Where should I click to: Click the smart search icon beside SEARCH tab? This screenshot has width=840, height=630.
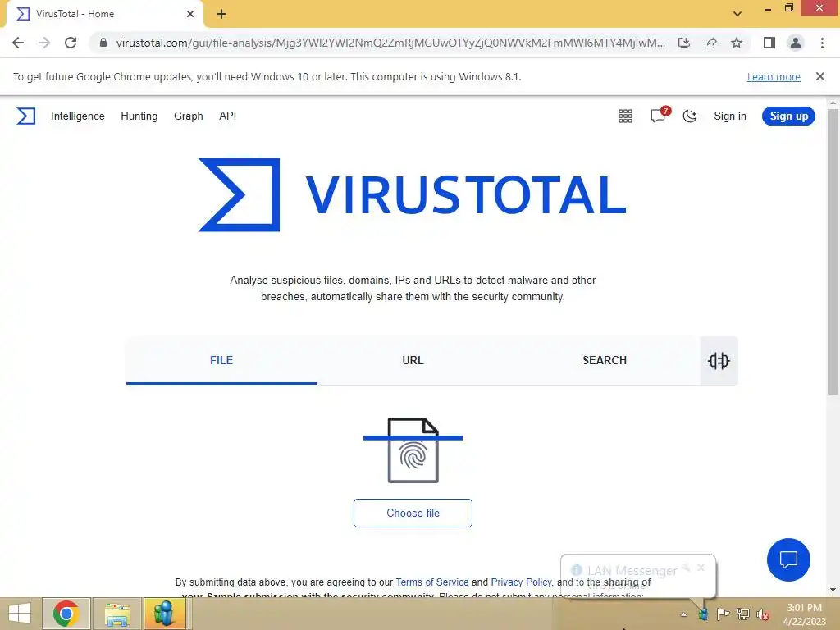point(719,361)
